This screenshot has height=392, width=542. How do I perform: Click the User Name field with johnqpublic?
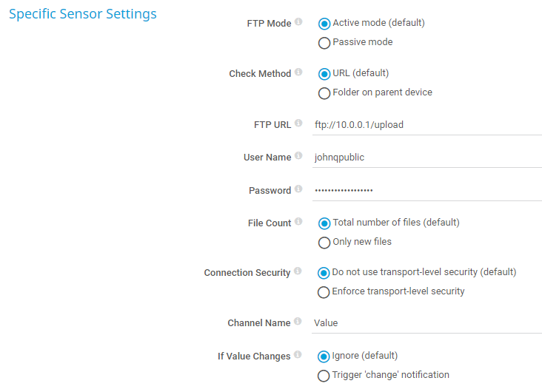point(427,158)
